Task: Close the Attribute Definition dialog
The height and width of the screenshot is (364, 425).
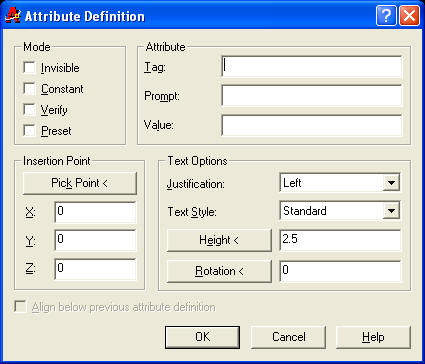Action: (409, 16)
